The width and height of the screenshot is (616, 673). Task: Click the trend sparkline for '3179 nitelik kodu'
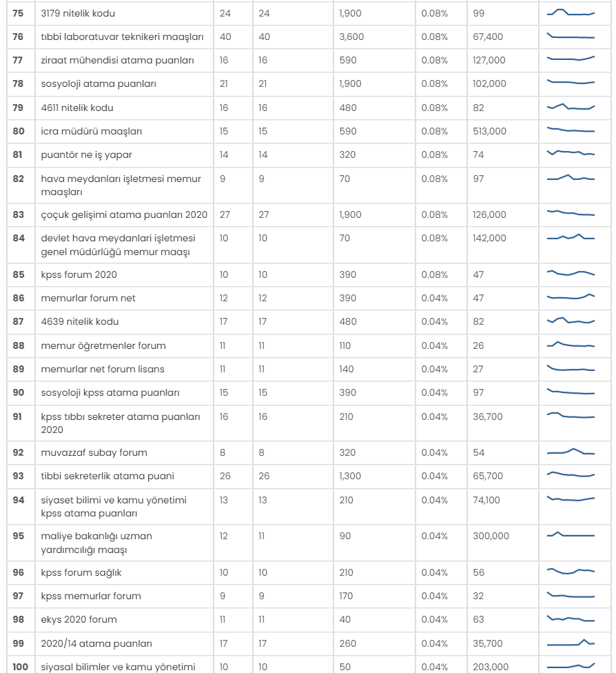pyautogui.click(x=571, y=12)
